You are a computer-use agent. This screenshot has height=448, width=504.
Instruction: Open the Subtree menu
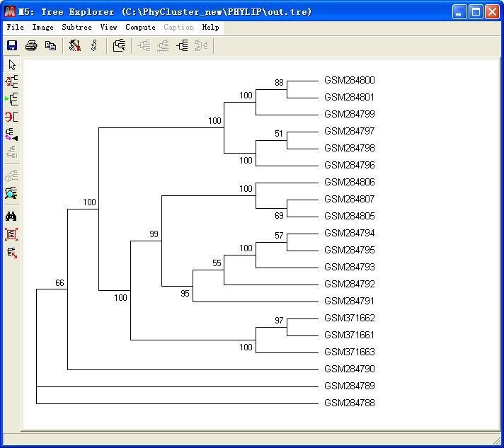76,28
